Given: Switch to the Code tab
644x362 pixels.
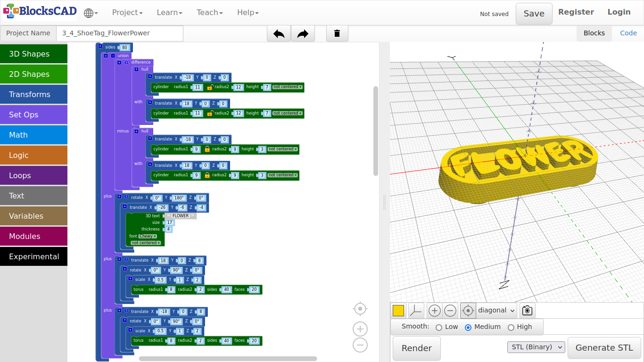Looking at the screenshot, I should [x=628, y=33].
